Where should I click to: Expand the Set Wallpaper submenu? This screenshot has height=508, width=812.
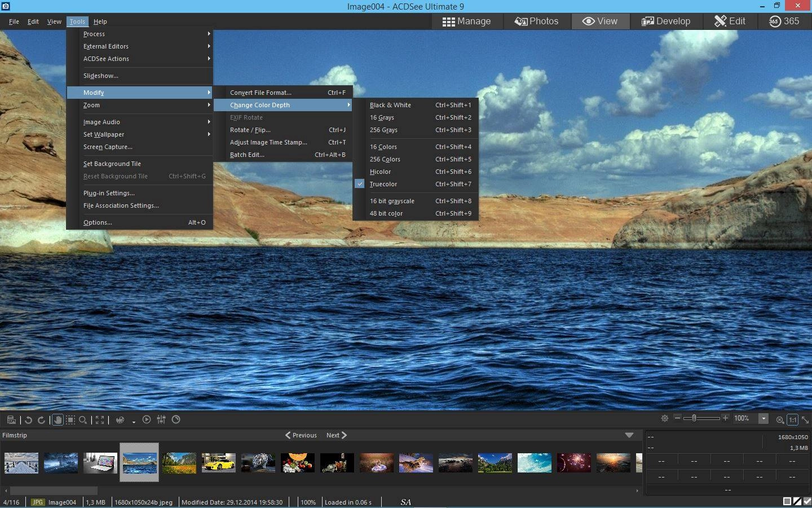pyautogui.click(x=139, y=134)
